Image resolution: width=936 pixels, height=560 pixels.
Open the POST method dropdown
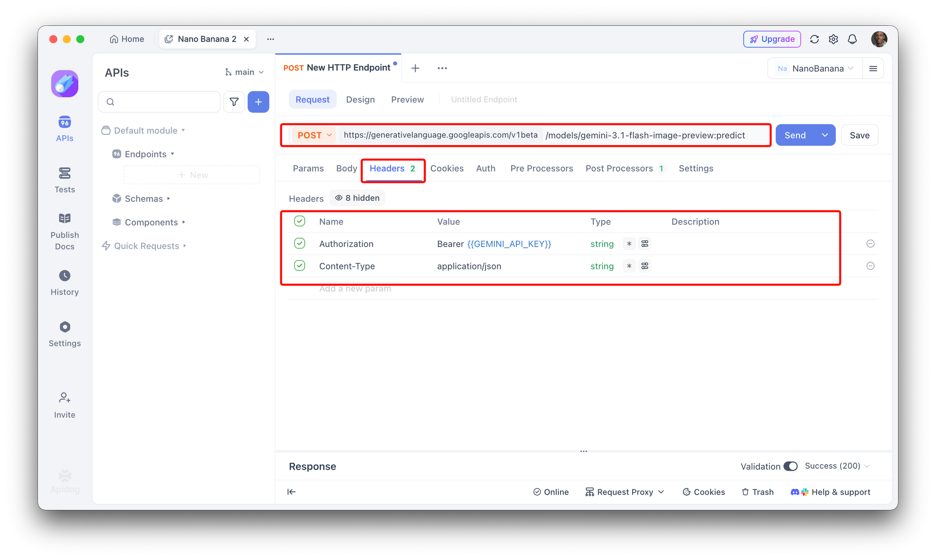[x=314, y=135]
